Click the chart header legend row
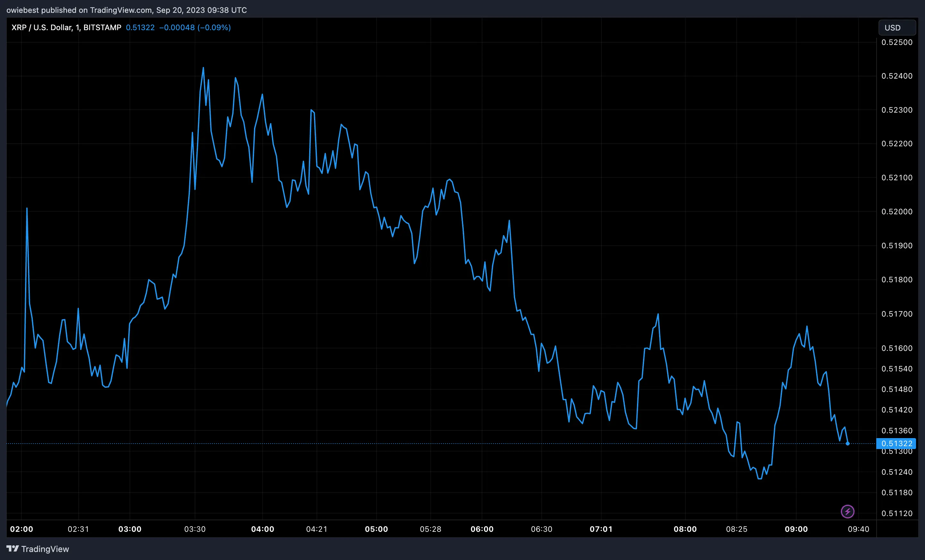Image resolution: width=925 pixels, height=560 pixels. tap(120, 27)
